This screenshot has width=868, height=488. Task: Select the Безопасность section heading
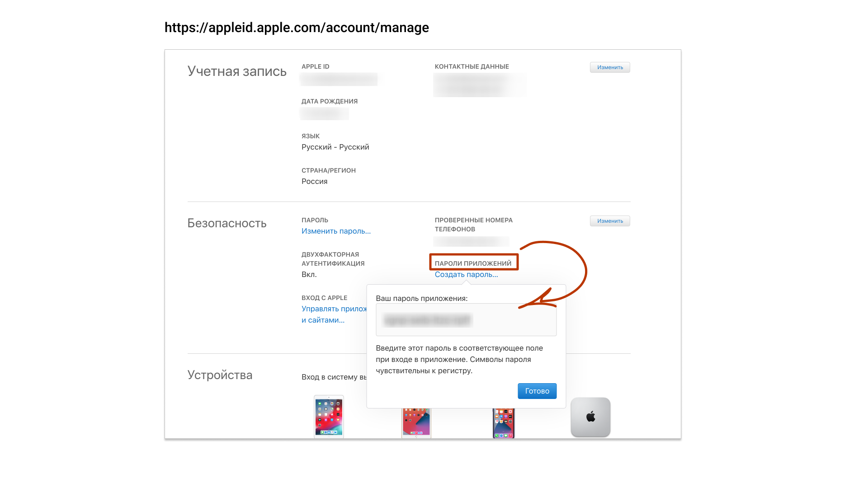point(227,223)
